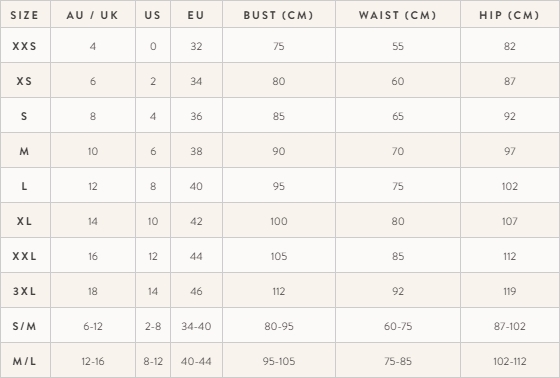
Task: Select the waist range 60-75 cell
Action: (x=398, y=326)
